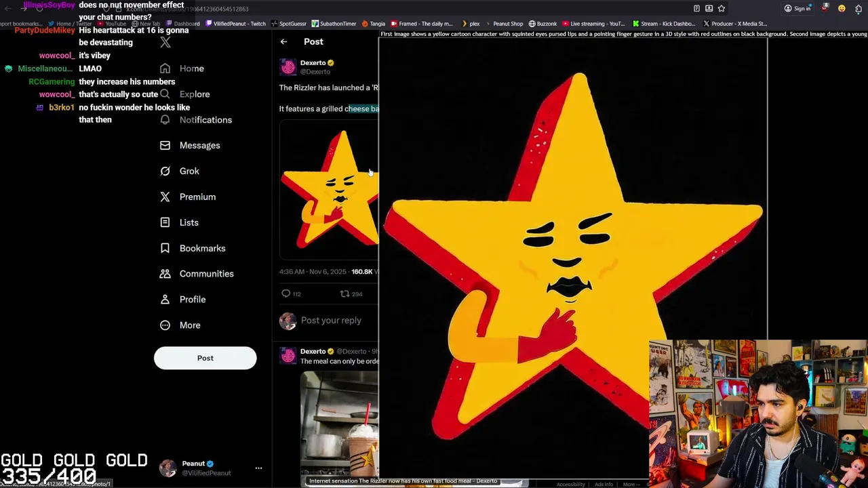Open Premium in X sidebar
Viewport: 868px width, 488px height.
(x=188, y=197)
